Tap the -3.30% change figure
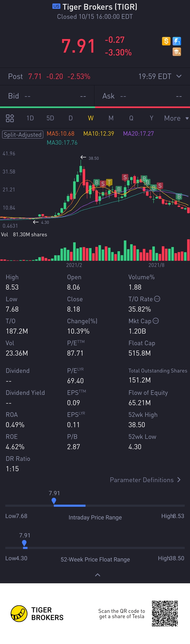The image size is (190, 644). pos(118,52)
